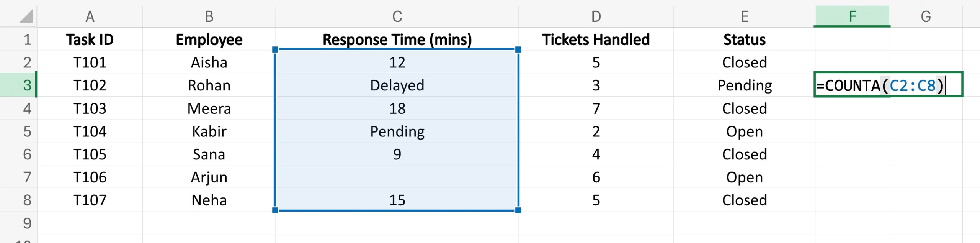Screen dimensions: 980x243
Task: Click the select-all corner triangle
Action: [x=26, y=16]
